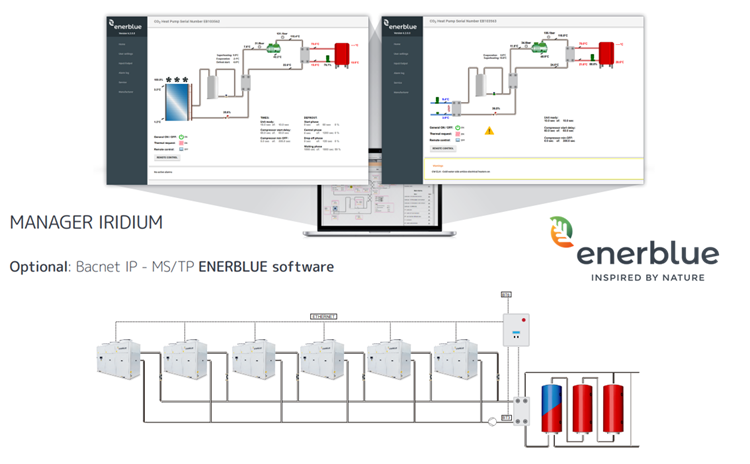Click Thermal request pink indicator, left window
The image size is (750, 464).
(182, 143)
